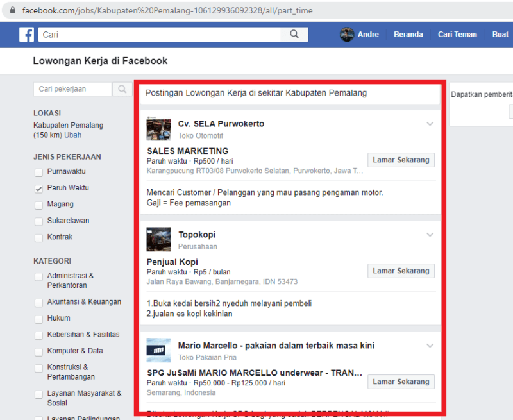The width and height of the screenshot is (513, 420).
Task: Check the Kontrak job type
Action: pyautogui.click(x=38, y=238)
